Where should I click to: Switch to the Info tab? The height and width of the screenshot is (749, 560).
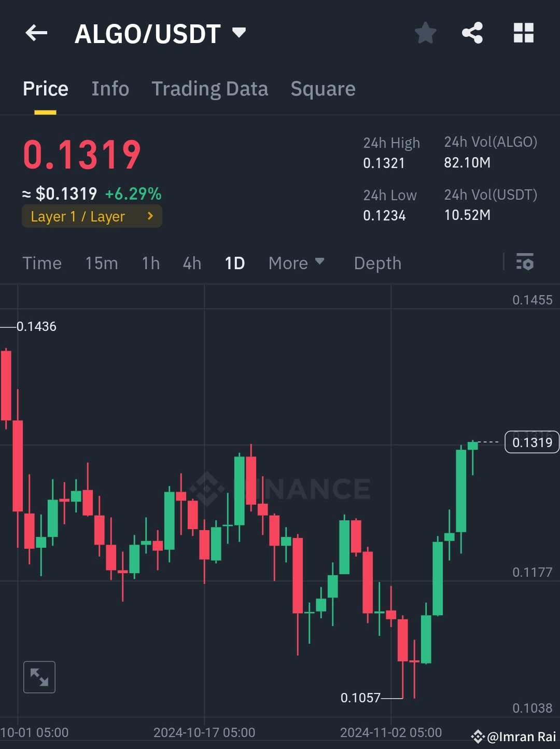[110, 89]
